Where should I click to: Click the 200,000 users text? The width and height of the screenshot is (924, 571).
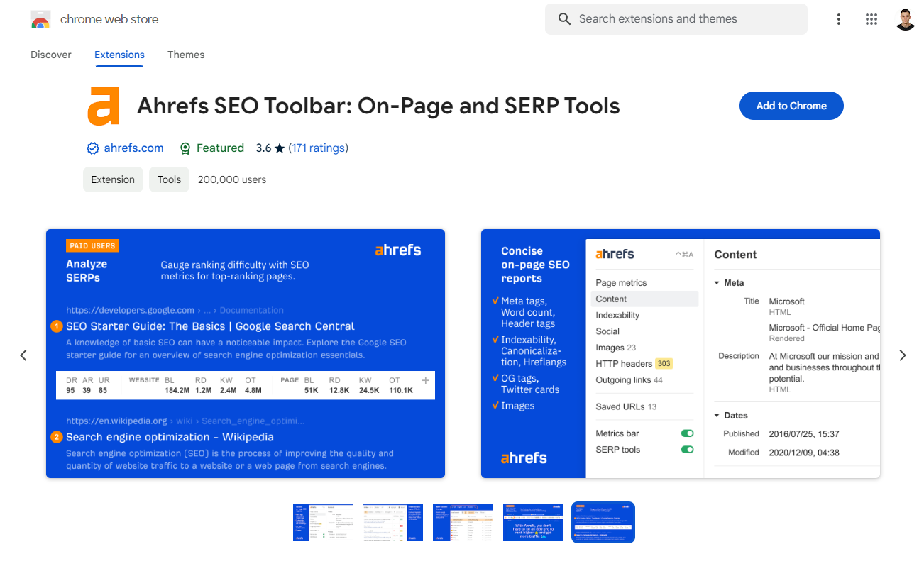click(232, 179)
